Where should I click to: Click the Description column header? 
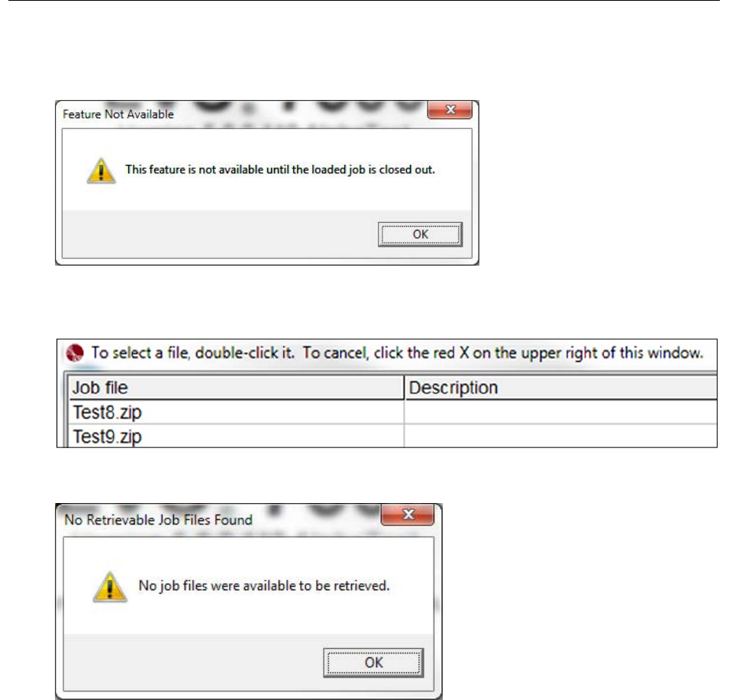[561, 388]
